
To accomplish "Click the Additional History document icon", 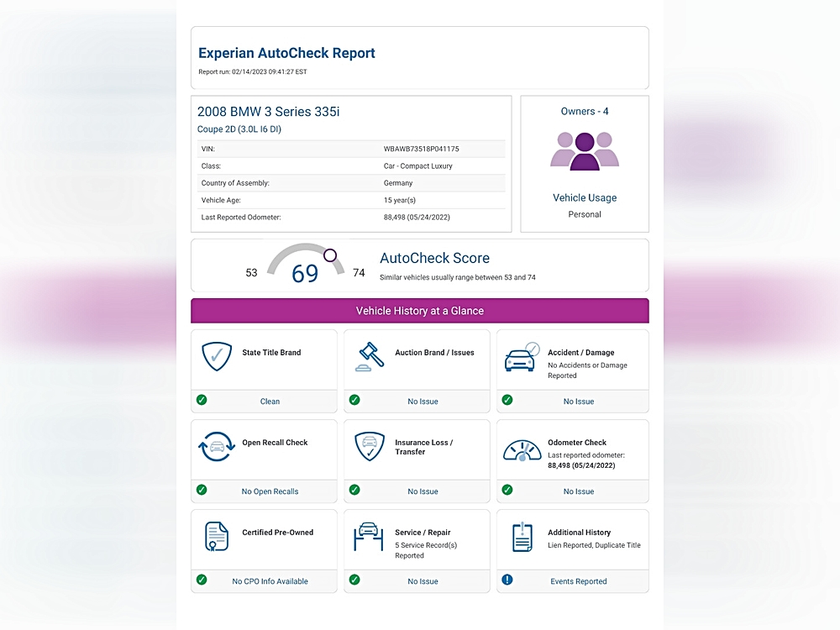I will tap(522, 537).
